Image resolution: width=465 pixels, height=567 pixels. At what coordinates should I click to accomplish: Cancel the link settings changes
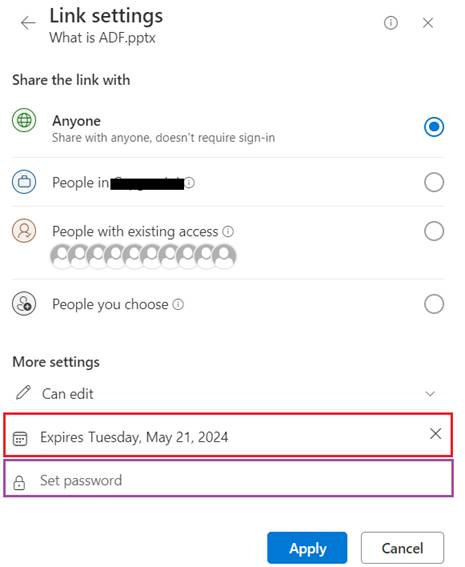click(402, 548)
